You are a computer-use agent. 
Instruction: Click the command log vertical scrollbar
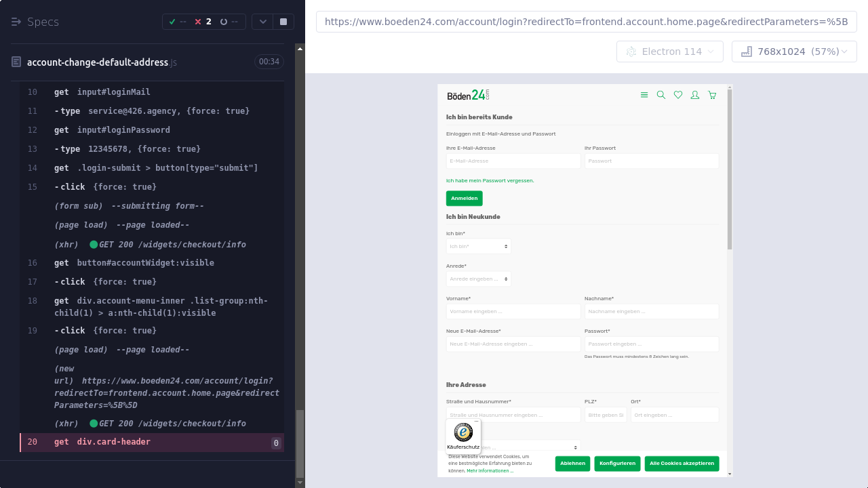[300, 271]
